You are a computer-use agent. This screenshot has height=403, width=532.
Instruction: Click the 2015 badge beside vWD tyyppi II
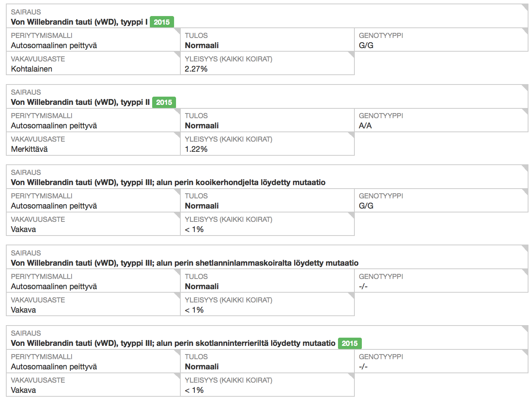[x=164, y=103]
